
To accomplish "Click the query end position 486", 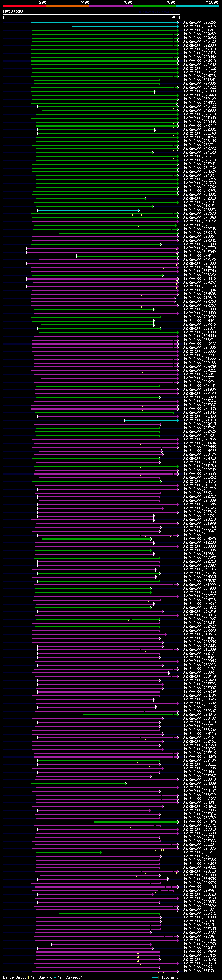I will pyautogui.click(x=175, y=17).
